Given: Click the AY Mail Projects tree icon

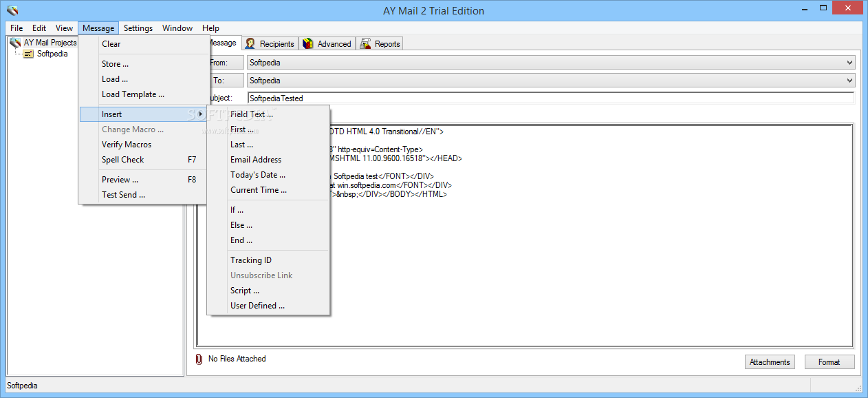Looking at the screenshot, I should pyautogui.click(x=15, y=43).
